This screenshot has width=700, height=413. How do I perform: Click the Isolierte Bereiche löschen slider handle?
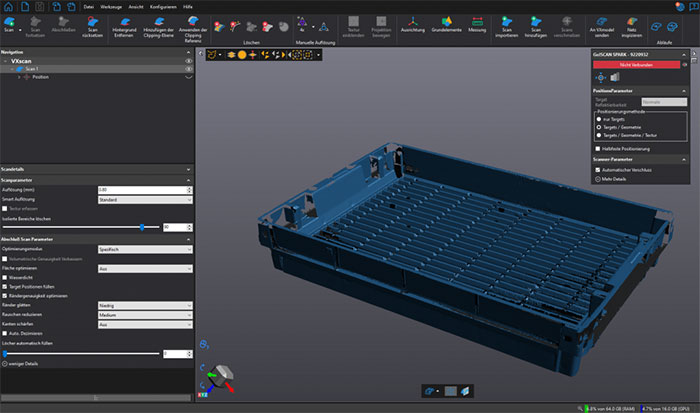coord(142,227)
